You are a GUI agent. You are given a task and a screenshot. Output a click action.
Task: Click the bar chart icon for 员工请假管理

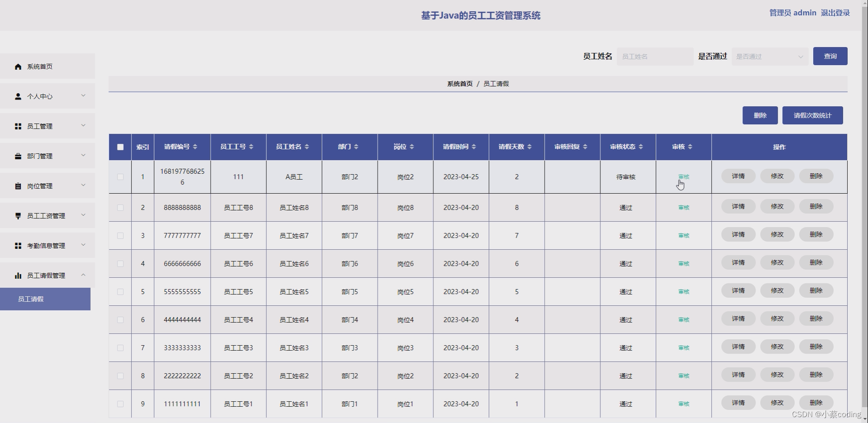click(18, 276)
